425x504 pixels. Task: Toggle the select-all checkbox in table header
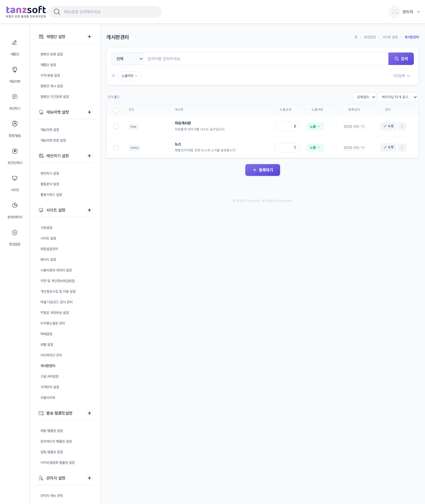pos(116,110)
